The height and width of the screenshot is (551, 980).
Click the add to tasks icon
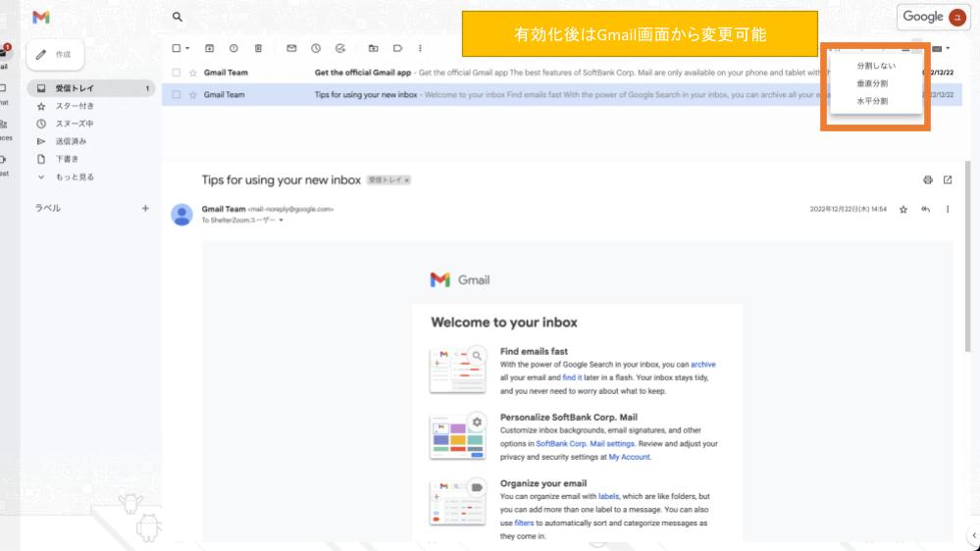click(340, 48)
